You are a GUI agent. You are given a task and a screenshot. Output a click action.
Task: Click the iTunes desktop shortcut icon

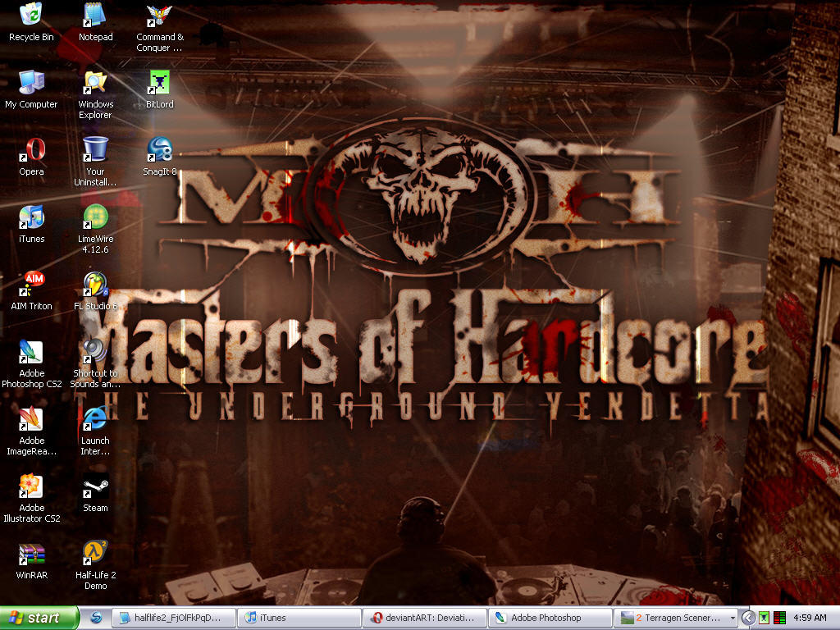(31, 217)
